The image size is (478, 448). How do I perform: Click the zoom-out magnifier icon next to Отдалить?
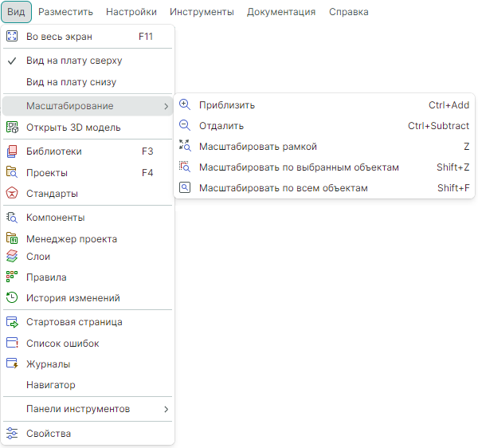[x=185, y=125]
